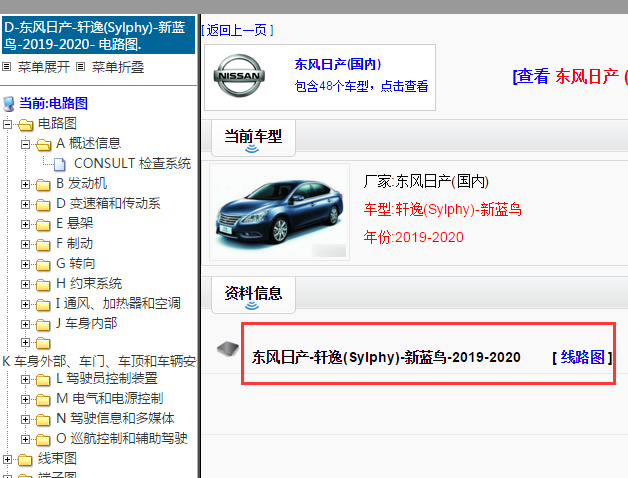Click the blue Sylphy car thumbnail
Viewport: 628px width, 478px height.
coord(280,212)
